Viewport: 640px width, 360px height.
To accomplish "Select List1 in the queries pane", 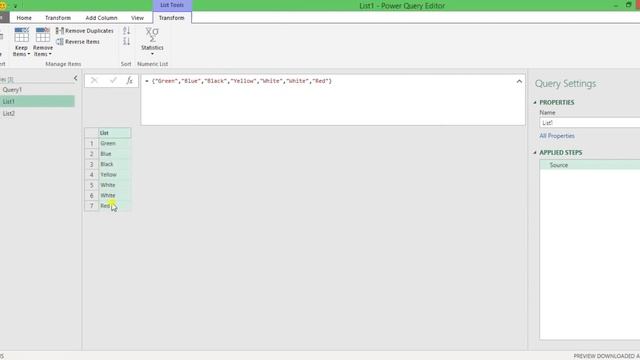I will [37, 101].
